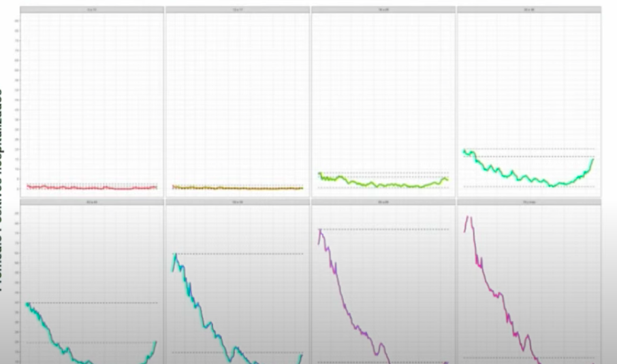This screenshot has width=617, height=364.
Task: Select the header strip of the bottom-left panel
Action: [x=91, y=202]
